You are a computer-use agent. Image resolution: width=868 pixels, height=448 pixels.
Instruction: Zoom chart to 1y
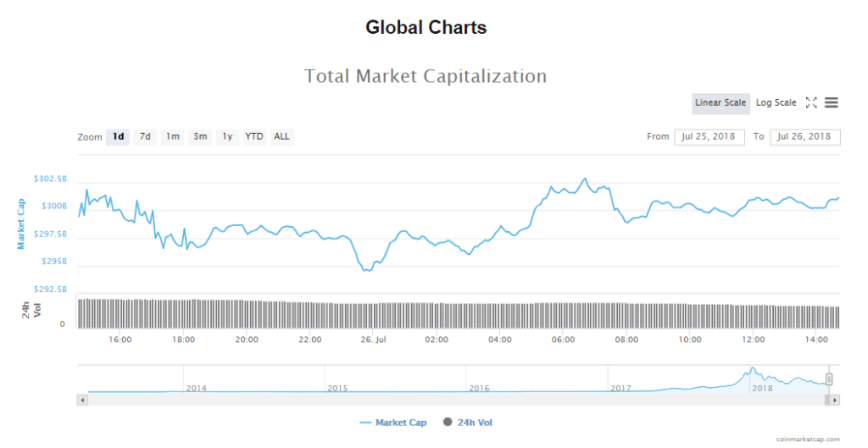click(x=226, y=136)
